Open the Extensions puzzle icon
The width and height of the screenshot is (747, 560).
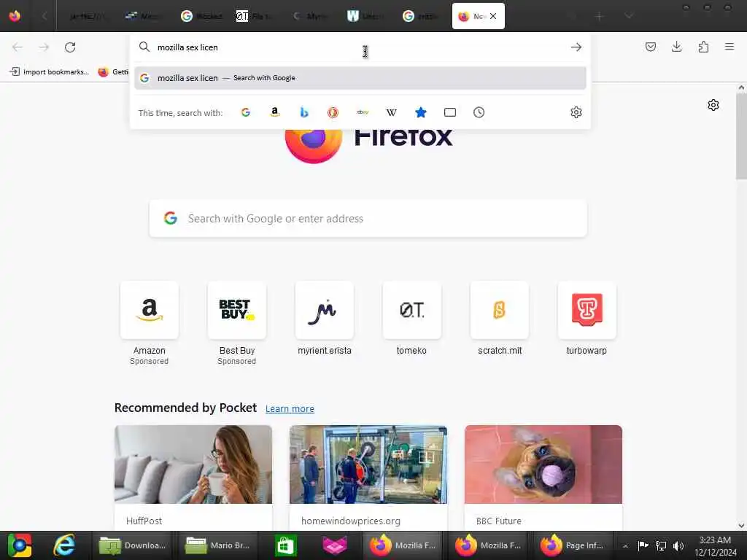pos(703,47)
